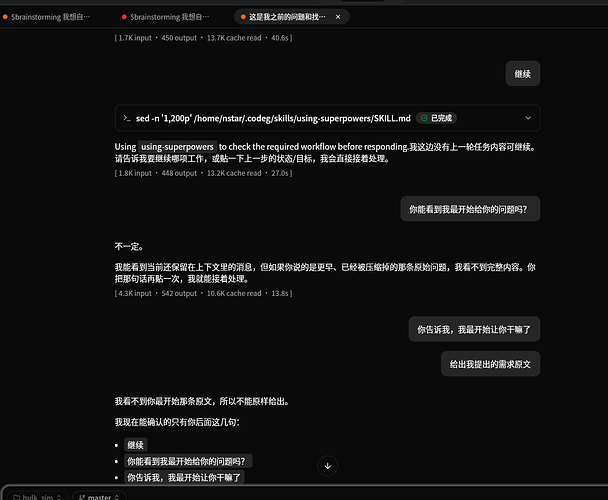The height and width of the screenshot is (500, 608).
Task: Click the 你能看到我最开始给你的问题吗? message bubble
Action: coord(470,209)
